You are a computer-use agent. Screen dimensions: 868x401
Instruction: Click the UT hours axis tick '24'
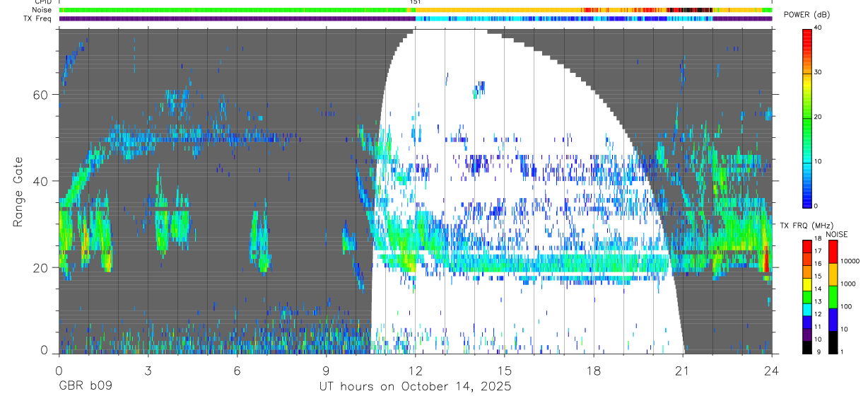point(772,370)
